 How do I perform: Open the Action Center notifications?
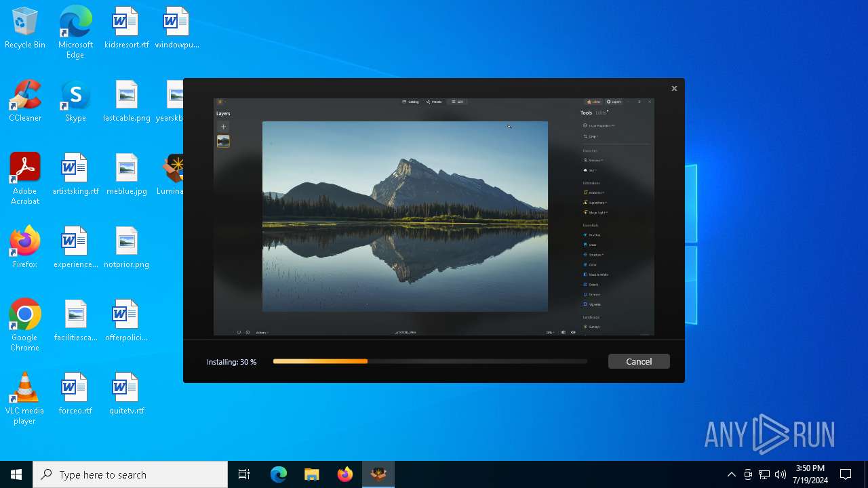point(846,474)
